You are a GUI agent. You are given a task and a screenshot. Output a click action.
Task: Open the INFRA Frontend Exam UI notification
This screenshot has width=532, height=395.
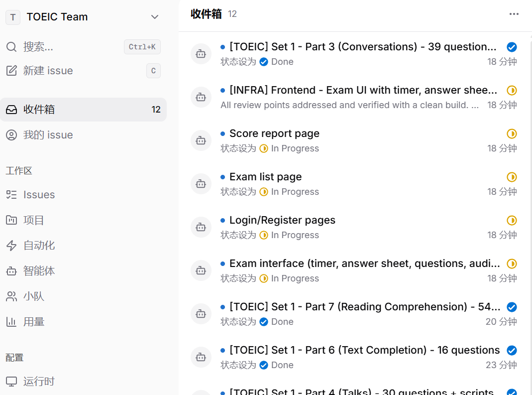354,97
